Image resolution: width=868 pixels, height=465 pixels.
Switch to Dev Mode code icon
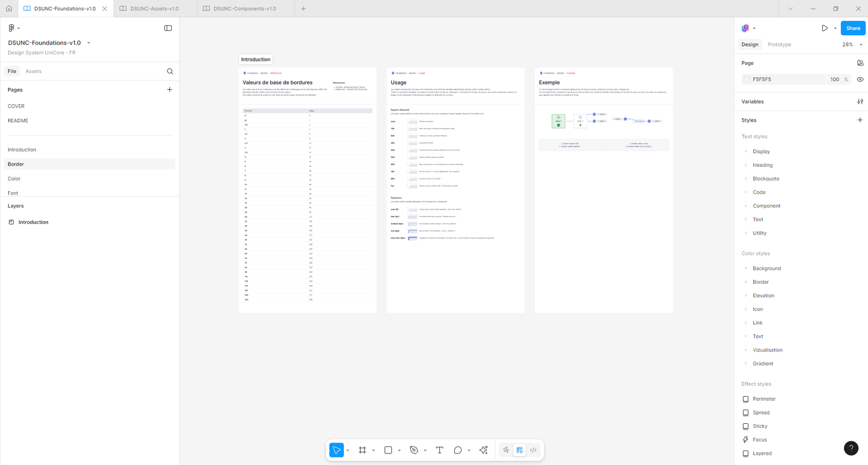[534, 450]
